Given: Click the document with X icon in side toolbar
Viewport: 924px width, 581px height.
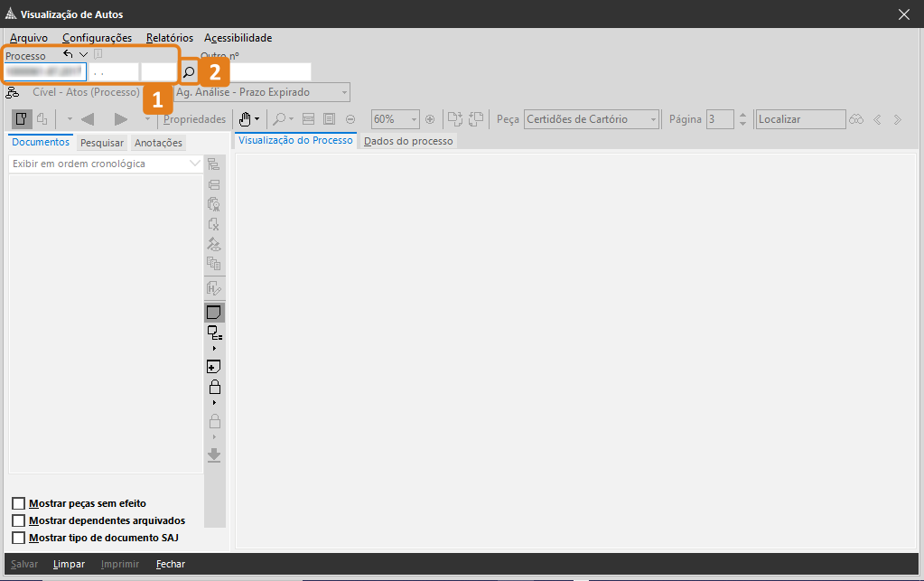Looking at the screenshot, I should click(x=214, y=224).
